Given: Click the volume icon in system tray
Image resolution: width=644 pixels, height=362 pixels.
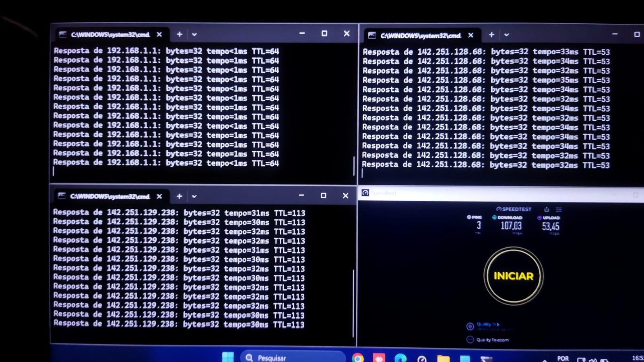Looking at the screenshot, I should (592, 359).
